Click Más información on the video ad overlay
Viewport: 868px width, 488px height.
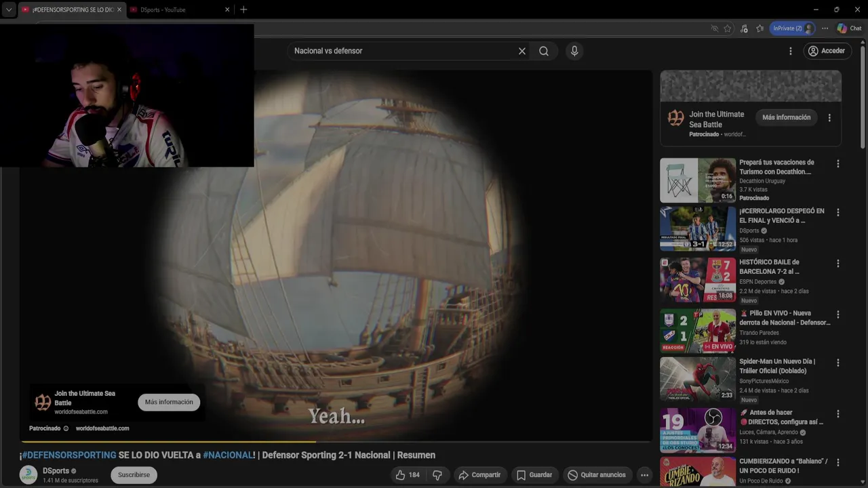(x=169, y=402)
